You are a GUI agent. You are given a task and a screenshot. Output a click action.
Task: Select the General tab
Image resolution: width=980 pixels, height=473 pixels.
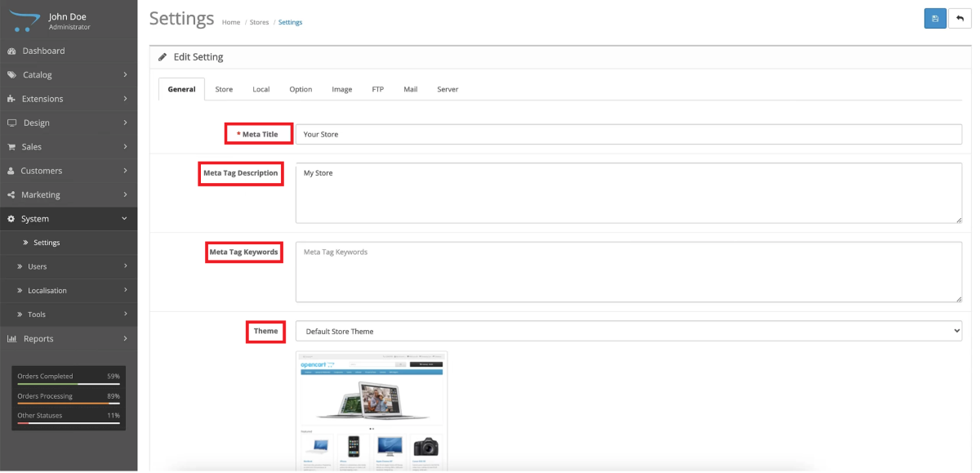point(181,89)
